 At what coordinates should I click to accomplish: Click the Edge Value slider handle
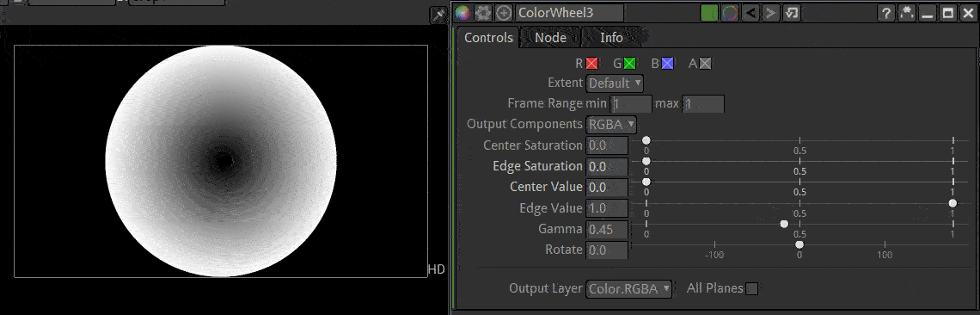tap(952, 203)
